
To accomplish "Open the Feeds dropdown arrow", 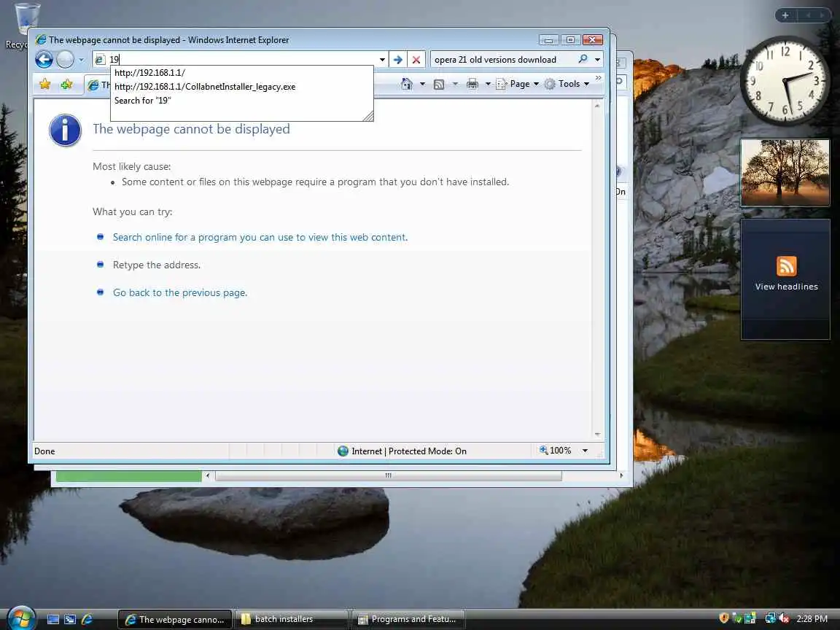I will [x=455, y=84].
